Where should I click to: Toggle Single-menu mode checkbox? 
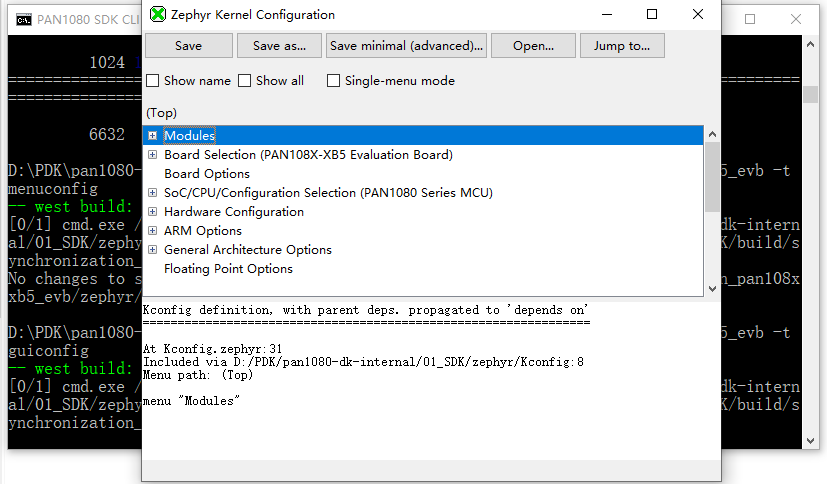point(333,81)
